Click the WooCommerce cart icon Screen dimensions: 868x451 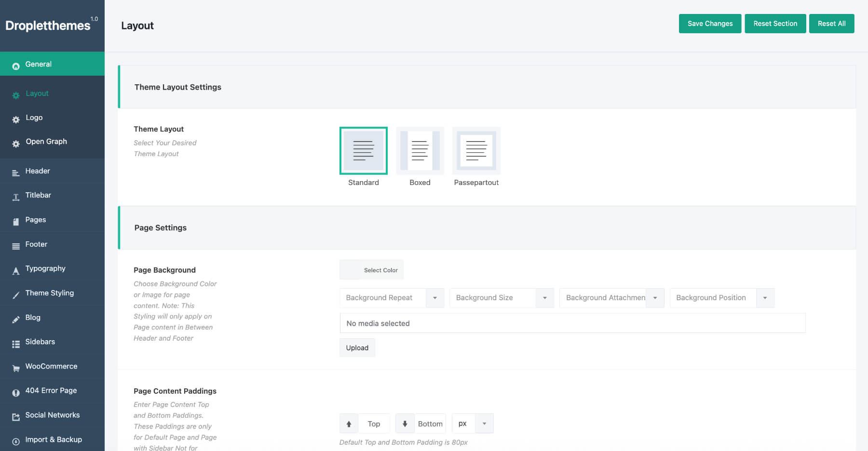(16, 368)
